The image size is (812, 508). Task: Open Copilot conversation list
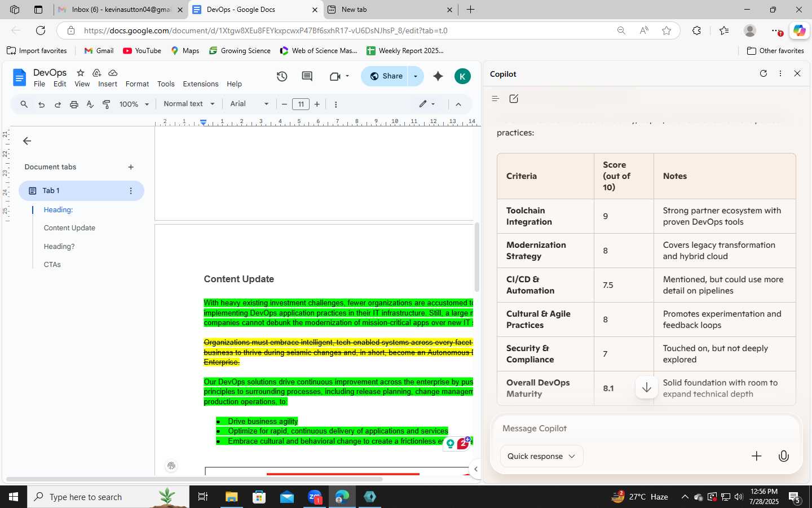point(496,99)
